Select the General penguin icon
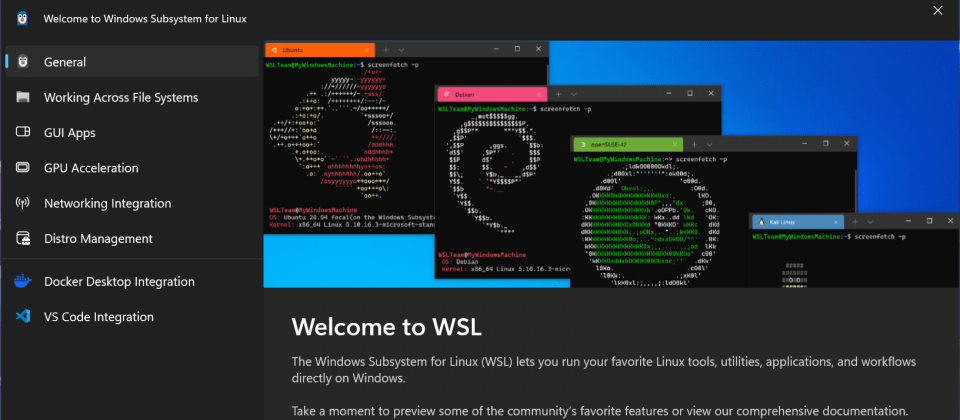 point(23,62)
